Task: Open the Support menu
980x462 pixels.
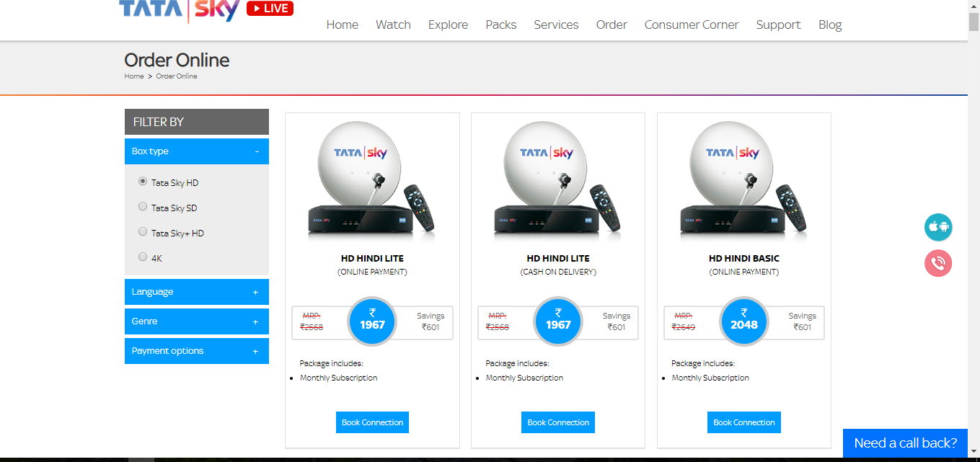Action: (x=778, y=25)
